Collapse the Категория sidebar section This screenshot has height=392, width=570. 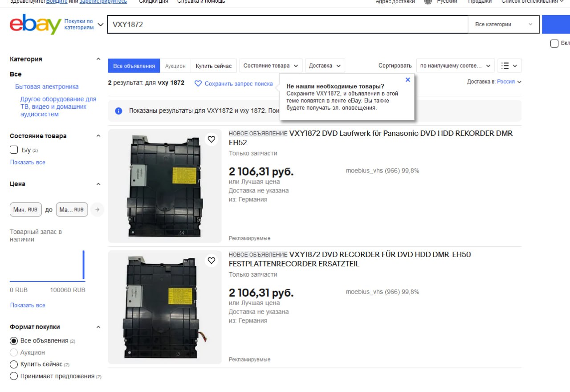click(98, 59)
